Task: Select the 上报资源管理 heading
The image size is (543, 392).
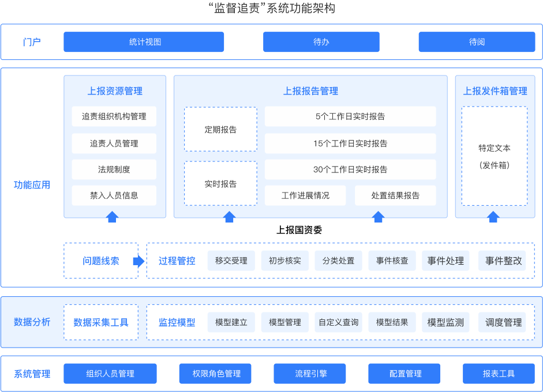Action: 115,91
